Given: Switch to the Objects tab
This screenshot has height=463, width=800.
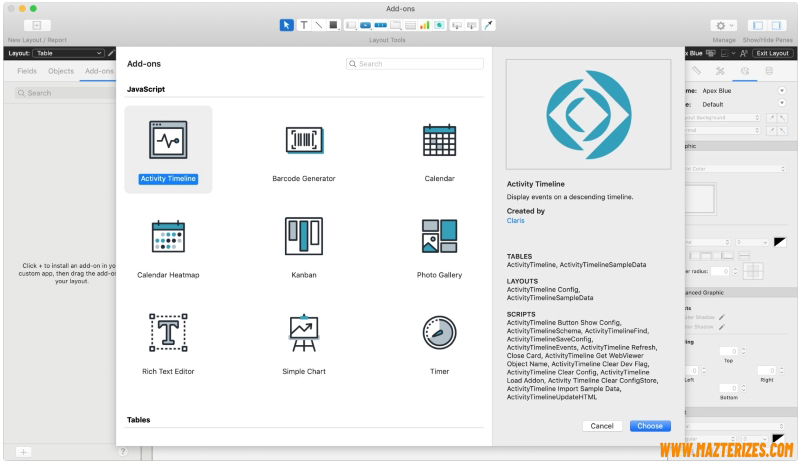Looking at the screenshot, I should tap(61, 71).
